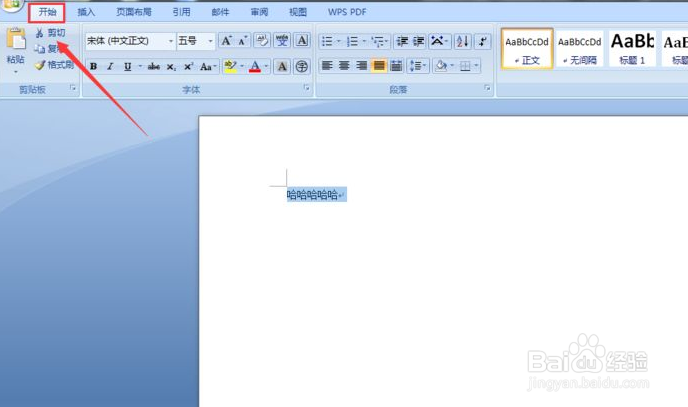Click the Format Painter (格式刷) brush

pyautogui.click(x=54, y=65)
